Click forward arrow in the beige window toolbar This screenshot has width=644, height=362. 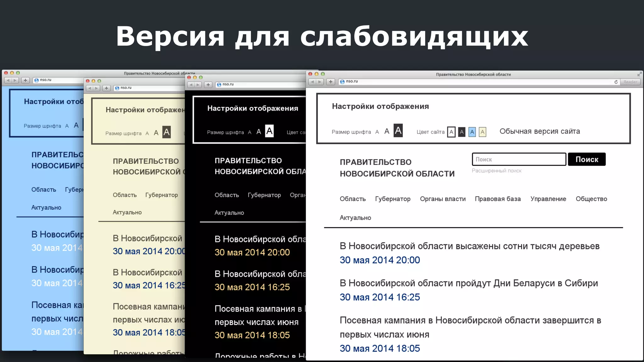(x=97, y=88)
